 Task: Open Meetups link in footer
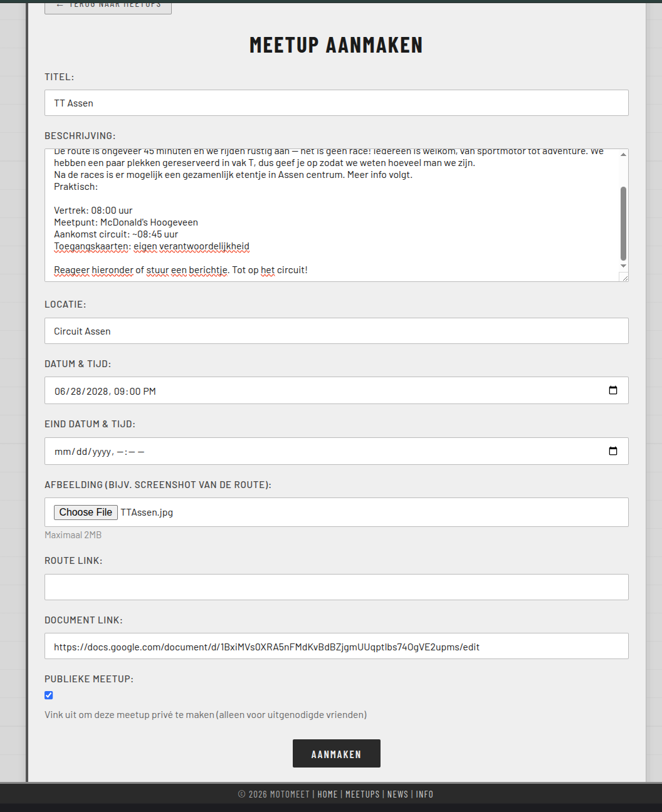362,794
